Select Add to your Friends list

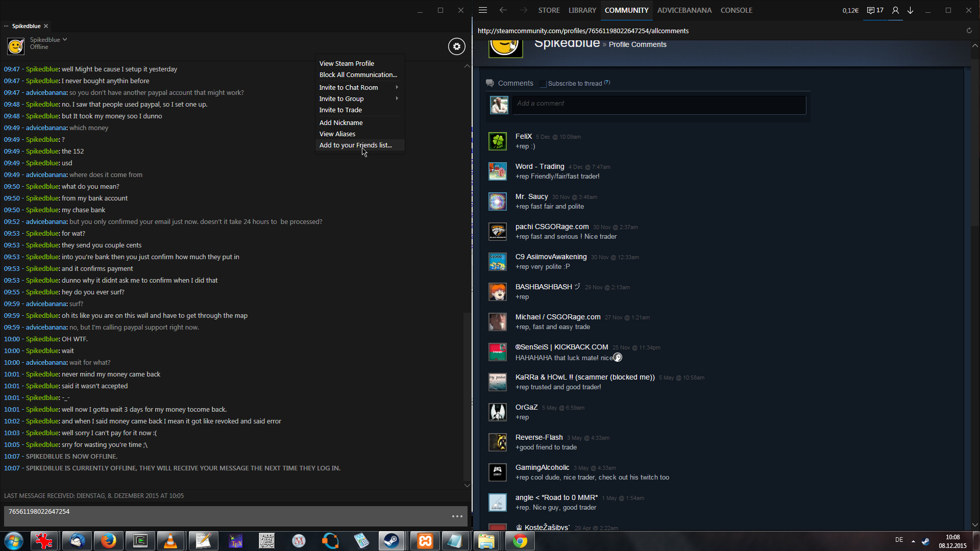pos(355,145)
